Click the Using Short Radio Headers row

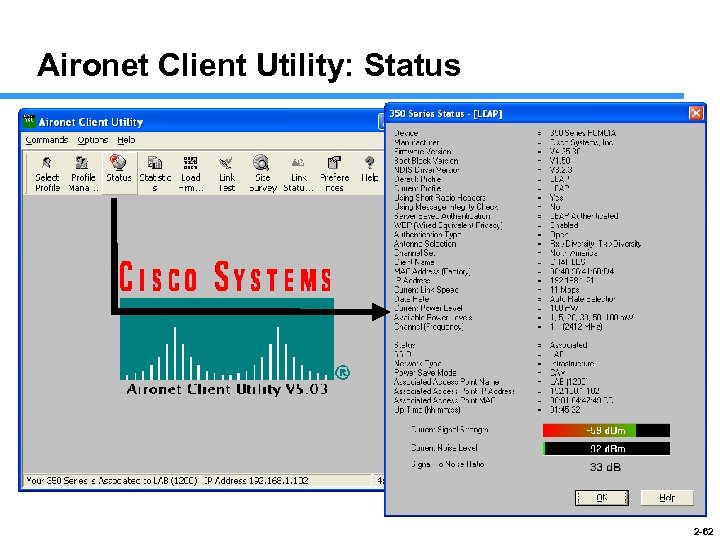point(478,198)
